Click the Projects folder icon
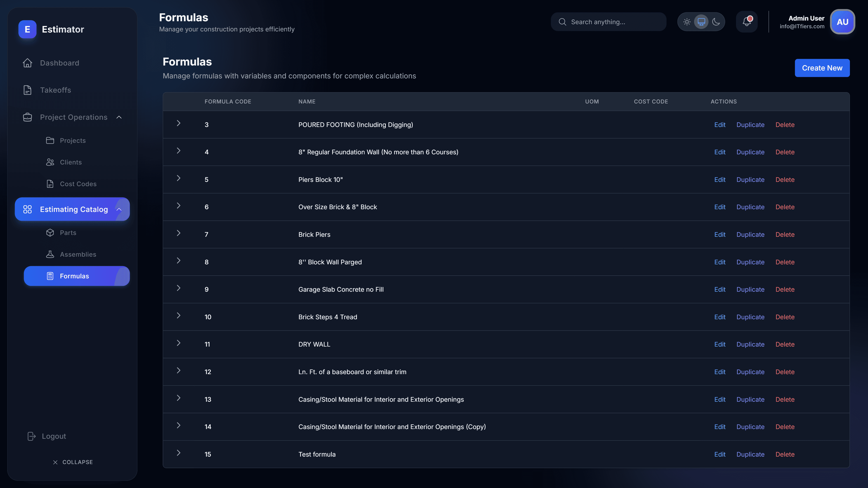This screenshot has height=488, width=868. pyautogui.click(x=50, y=141)
